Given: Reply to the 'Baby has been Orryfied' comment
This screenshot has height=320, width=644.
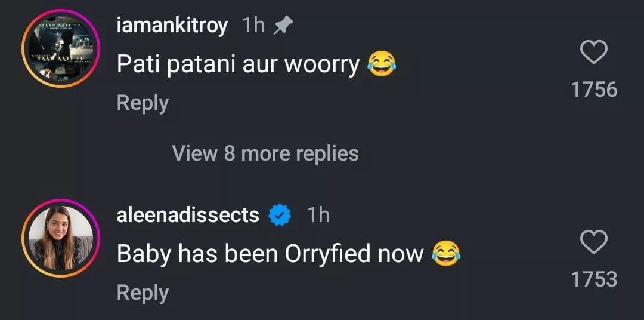Looking at the screenshot, I should [143, 293].
